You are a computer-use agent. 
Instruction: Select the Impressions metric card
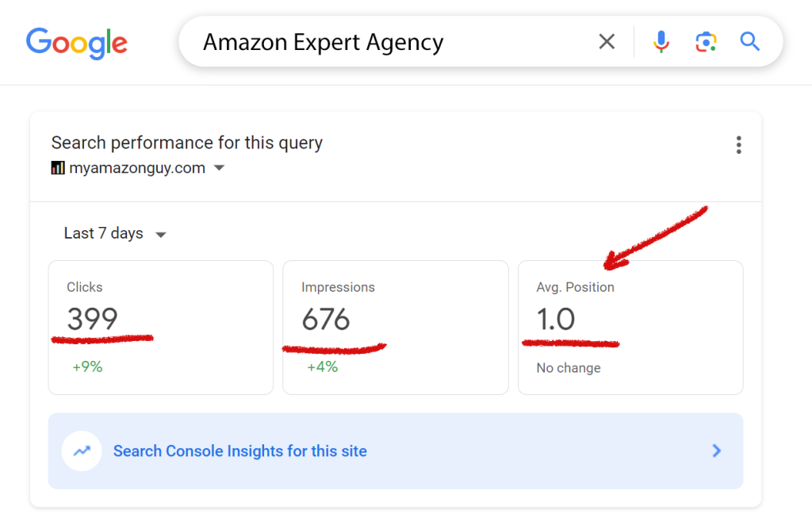pyautogui.click(x=396, y=328)
